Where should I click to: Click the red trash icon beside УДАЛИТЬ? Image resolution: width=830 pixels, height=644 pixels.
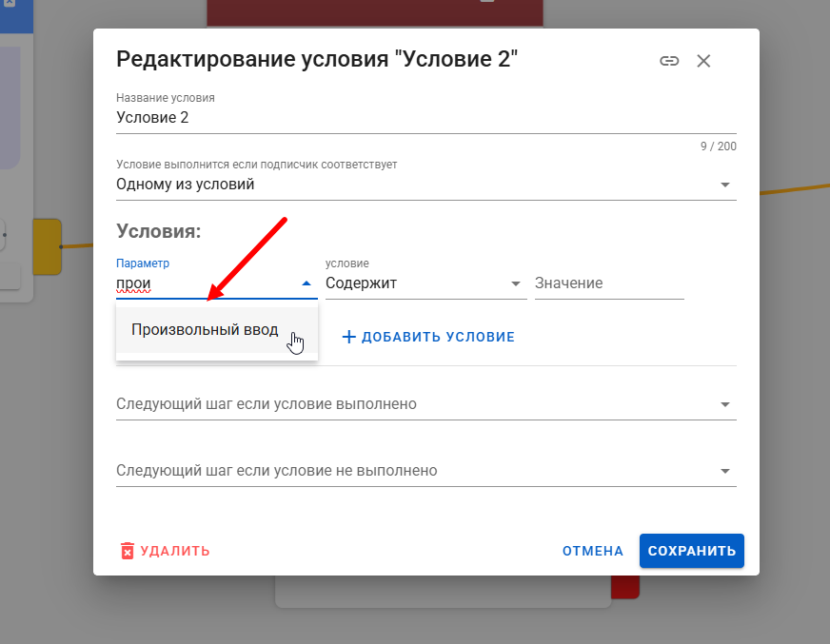(128, 551)
